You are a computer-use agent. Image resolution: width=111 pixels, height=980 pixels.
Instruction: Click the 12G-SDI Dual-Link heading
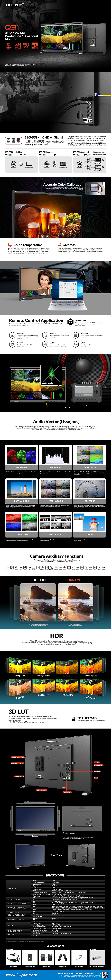(47, 152)
